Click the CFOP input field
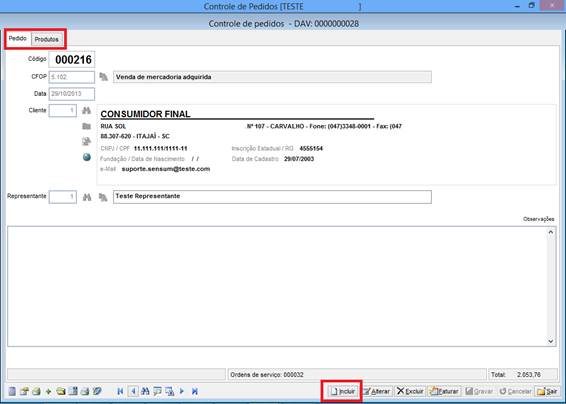Viewport: 566px width, 404px height. [x=72, y=77]
